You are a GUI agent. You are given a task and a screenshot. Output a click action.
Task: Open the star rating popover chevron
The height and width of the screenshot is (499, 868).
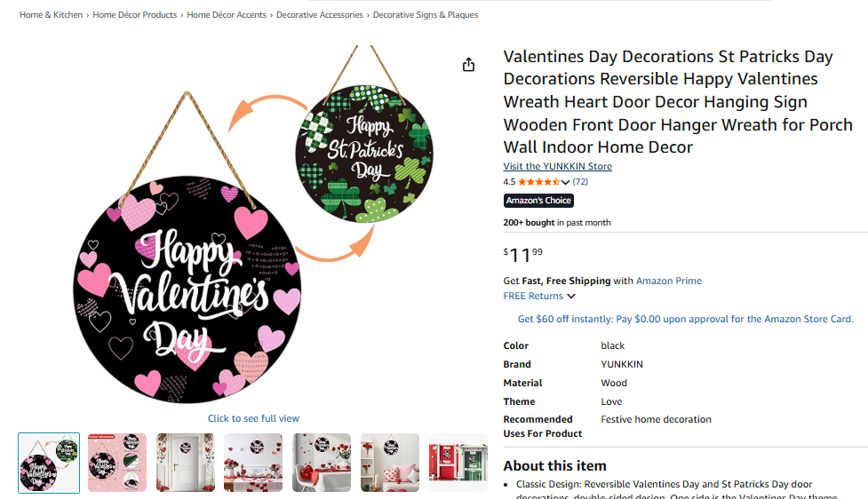coord(565,182)
